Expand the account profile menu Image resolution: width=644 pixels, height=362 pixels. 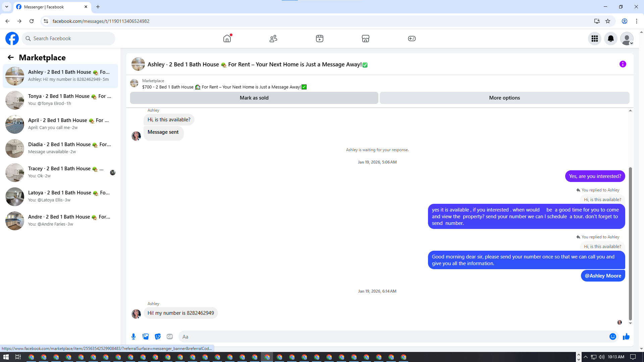click(627, 39)
